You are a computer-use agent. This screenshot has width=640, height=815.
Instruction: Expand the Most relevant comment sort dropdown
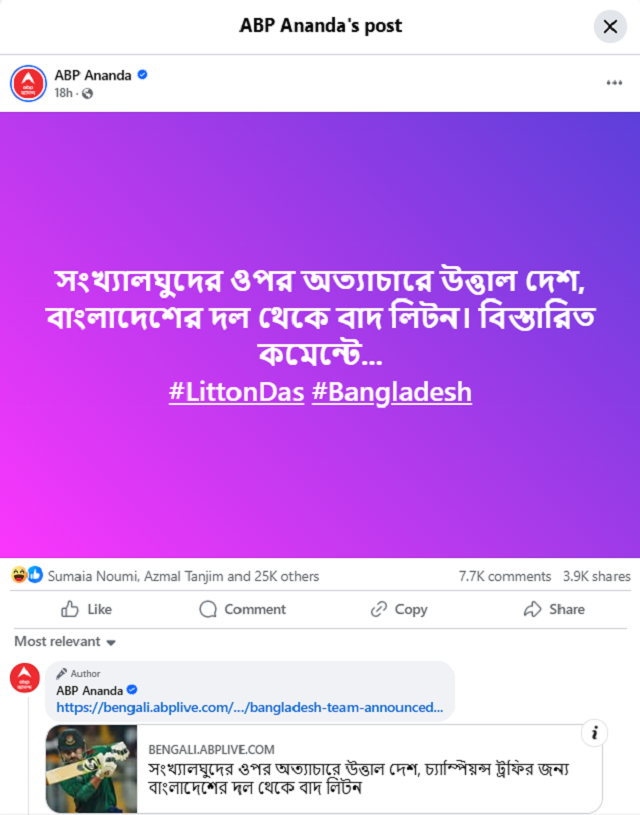65,642
